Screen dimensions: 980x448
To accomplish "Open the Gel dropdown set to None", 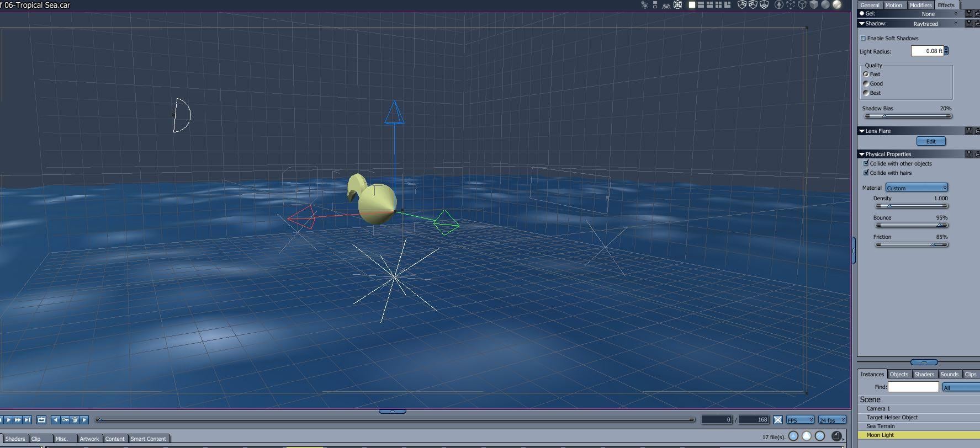I will click(935, 14).
